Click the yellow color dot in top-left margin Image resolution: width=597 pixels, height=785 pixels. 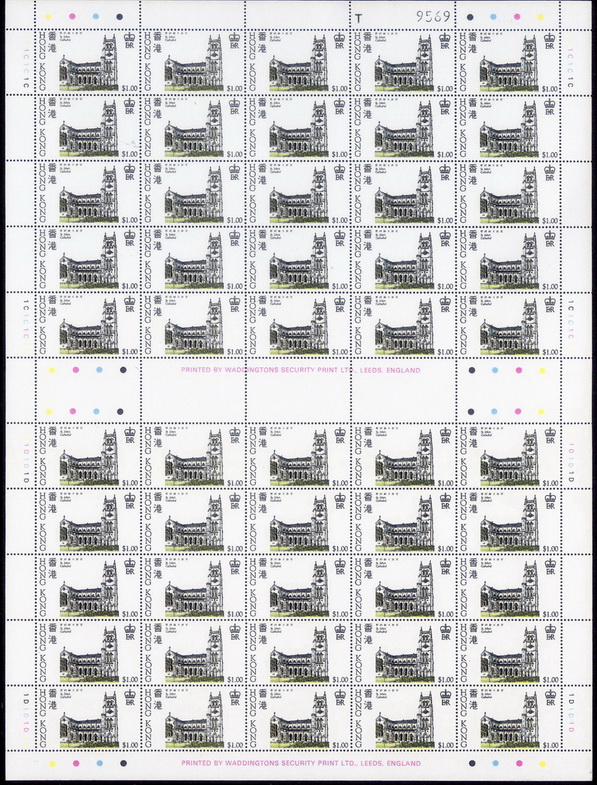click(x=48, y=17)
